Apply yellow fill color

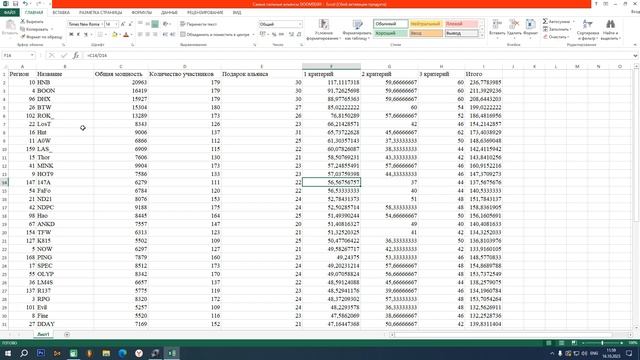(114, 35)
